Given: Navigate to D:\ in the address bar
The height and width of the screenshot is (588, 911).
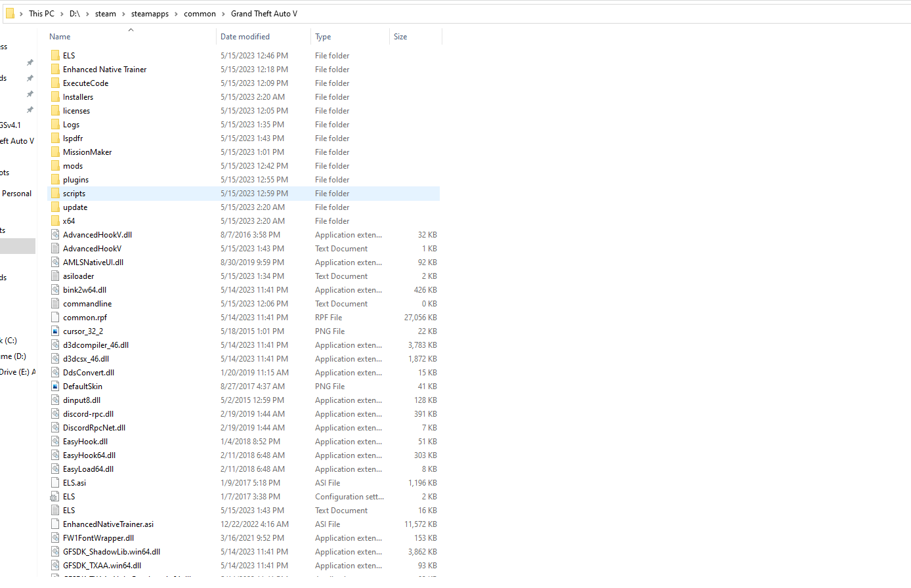Looking at the screenshot, I should [75, 14].
